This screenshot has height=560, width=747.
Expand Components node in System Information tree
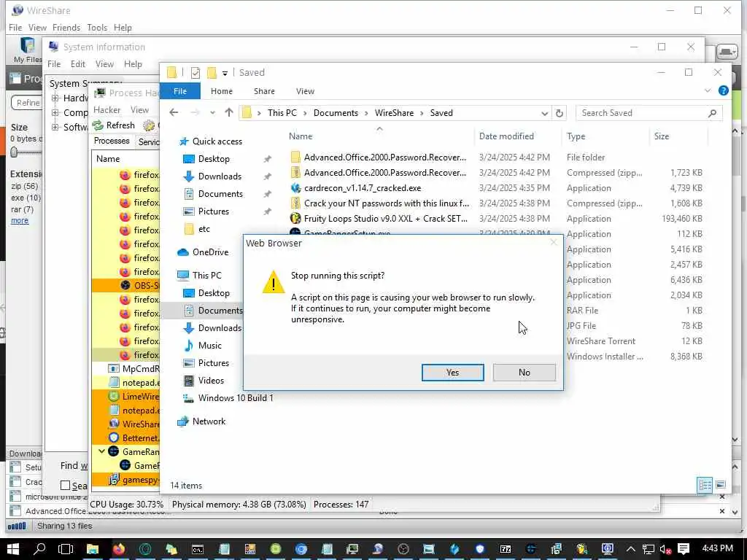[55, 113]
